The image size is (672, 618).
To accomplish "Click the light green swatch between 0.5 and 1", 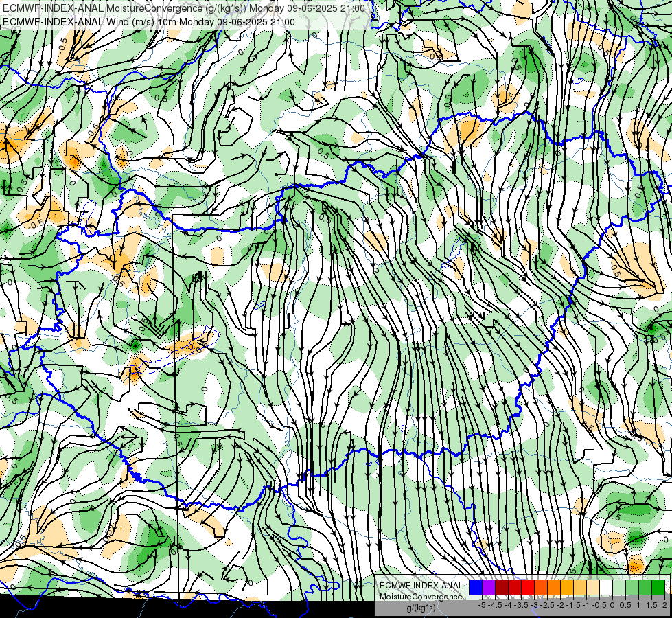I will 632,588.
